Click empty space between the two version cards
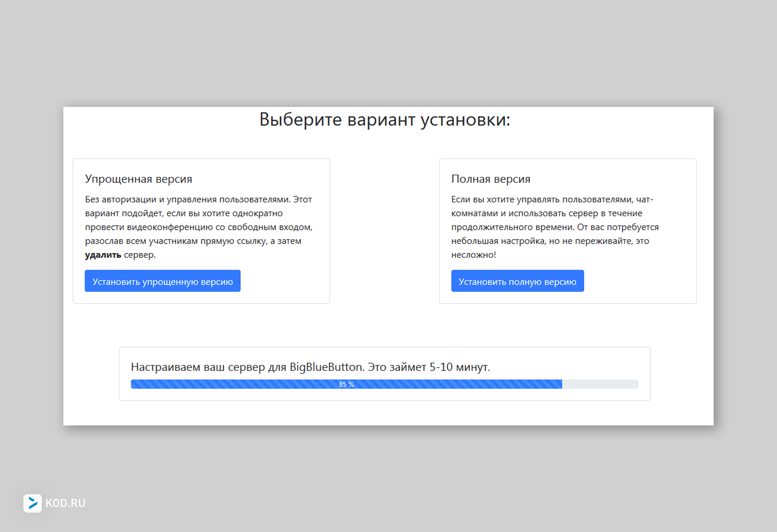The image size is (777, 532). (385, 231)
